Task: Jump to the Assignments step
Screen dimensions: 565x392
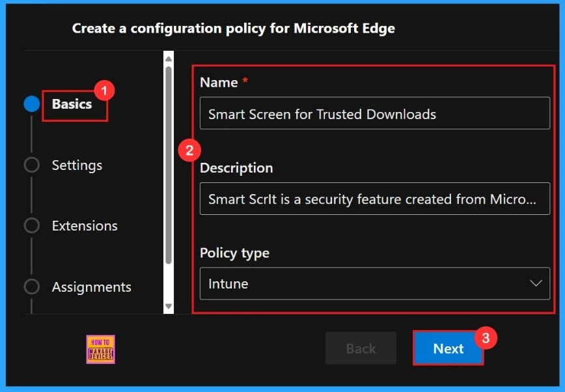Action: pos(91,287)
